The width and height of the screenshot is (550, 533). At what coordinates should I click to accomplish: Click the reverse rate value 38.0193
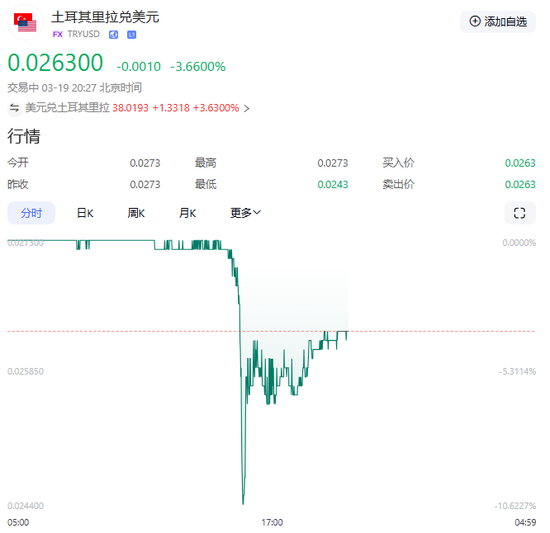click(130, 108)
